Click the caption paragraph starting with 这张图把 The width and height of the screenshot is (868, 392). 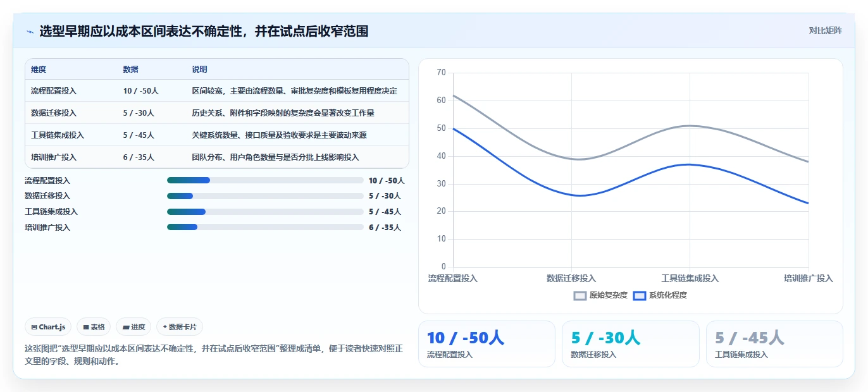214,355
